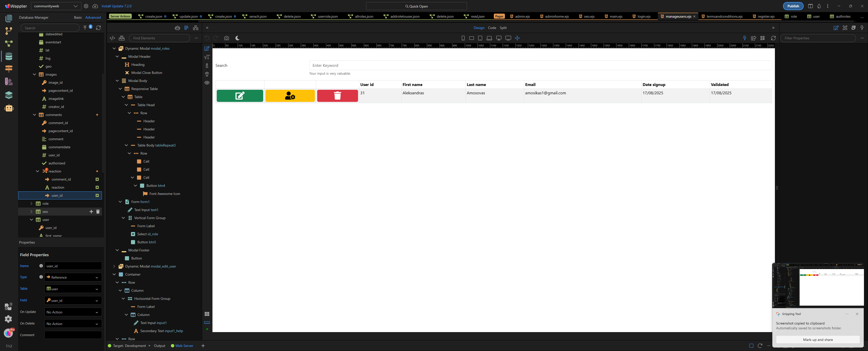Open the AI robot assistant icon
The image size is (868, 351).
pyautogui.click(x=9, y=108)
